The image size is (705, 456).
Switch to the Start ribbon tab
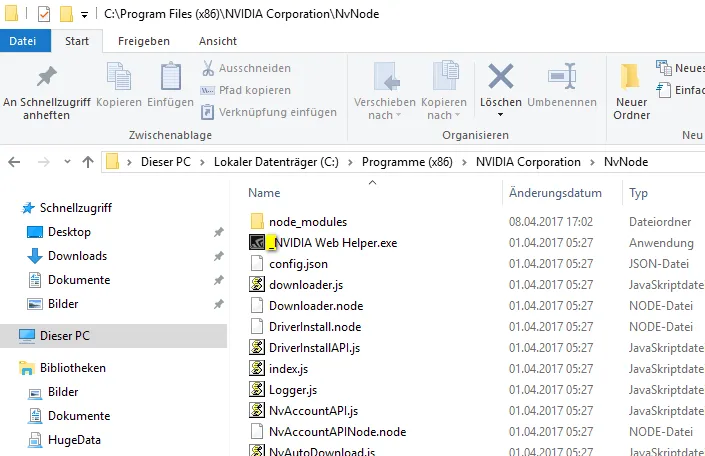77,41
